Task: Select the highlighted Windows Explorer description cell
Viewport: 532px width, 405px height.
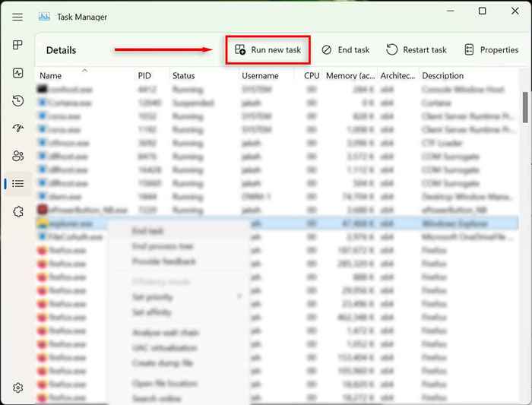Action: [455, 223]
